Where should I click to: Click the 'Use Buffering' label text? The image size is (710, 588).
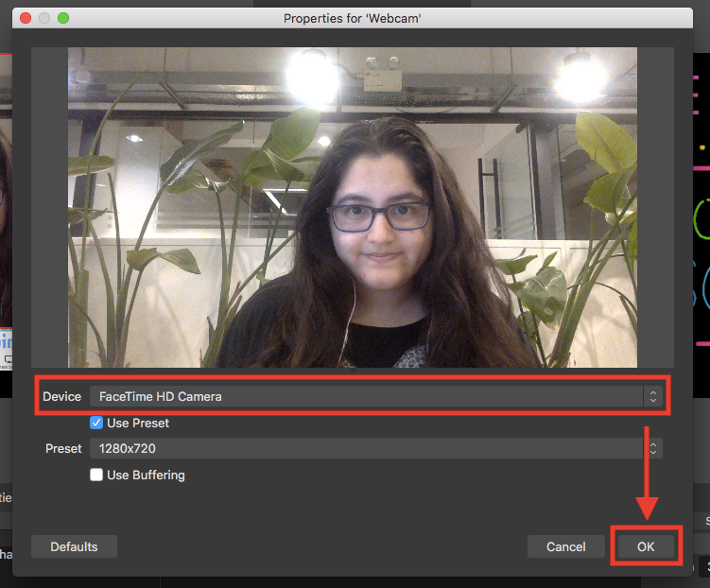tap(146, 475)
